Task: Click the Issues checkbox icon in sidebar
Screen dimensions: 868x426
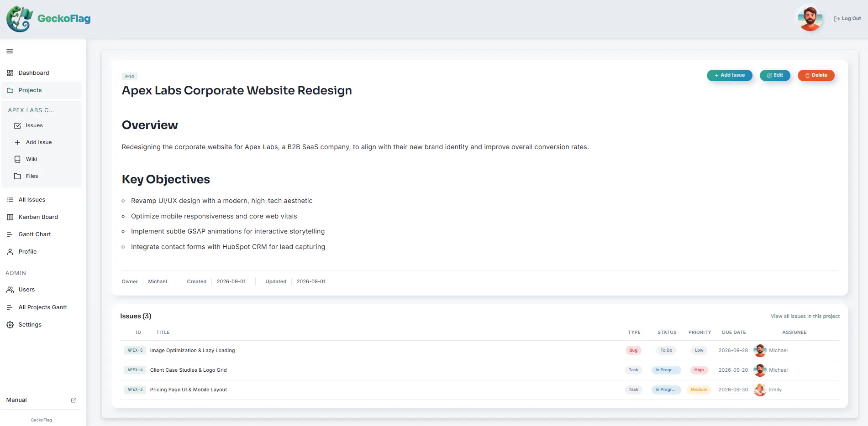Action: pyautogui.click(x=17, y=125)
